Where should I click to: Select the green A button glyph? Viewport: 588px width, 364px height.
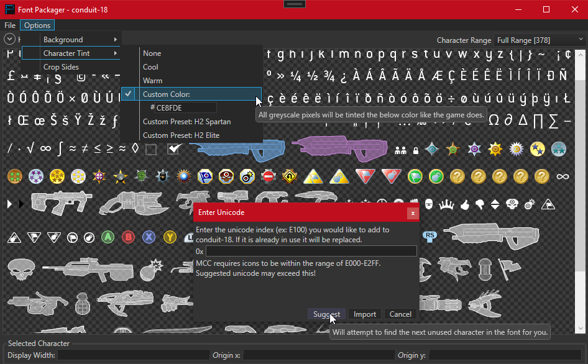pos(108,237)
